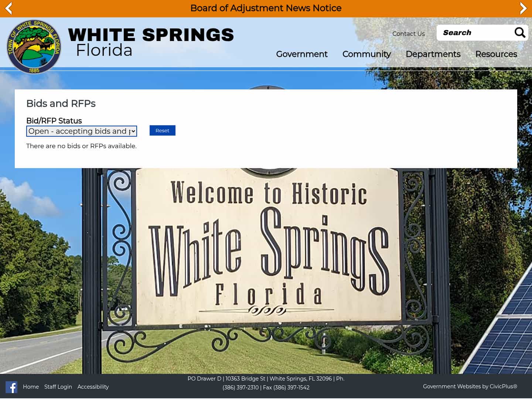Advance the news notice with the right arrow
This screenshot has height=399, width=532.
coord(524,8)
